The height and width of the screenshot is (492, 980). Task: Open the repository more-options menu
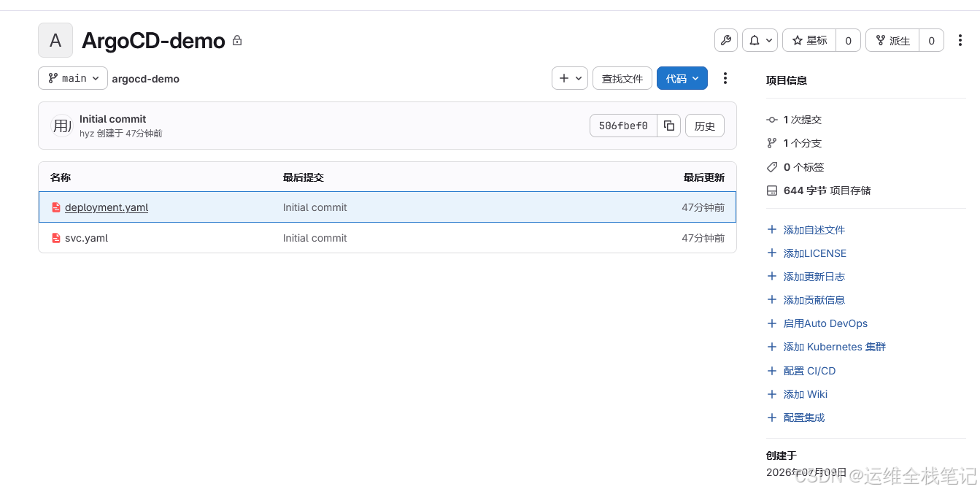click(725, 78)
